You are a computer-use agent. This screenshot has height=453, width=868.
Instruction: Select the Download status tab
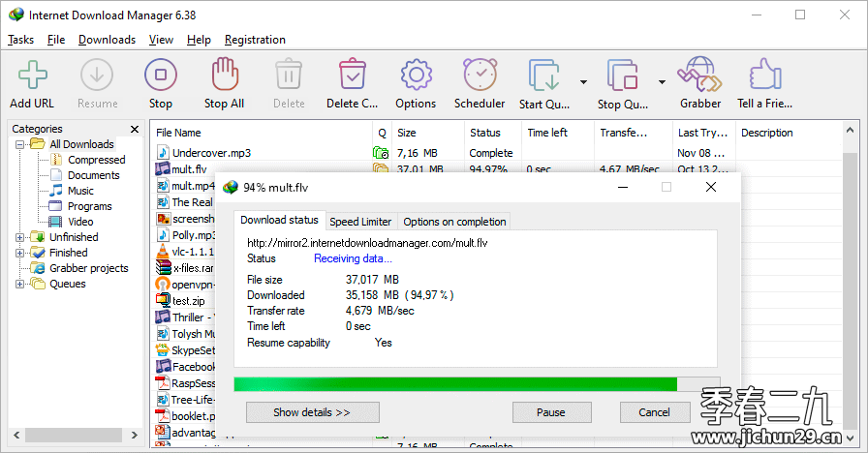280,220
